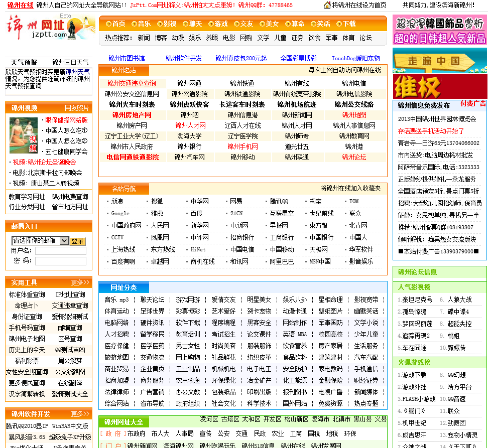Open 身份证查询 tool
Image resolution: width=493 pixels, height=448 pixels.
coord(27,317)
